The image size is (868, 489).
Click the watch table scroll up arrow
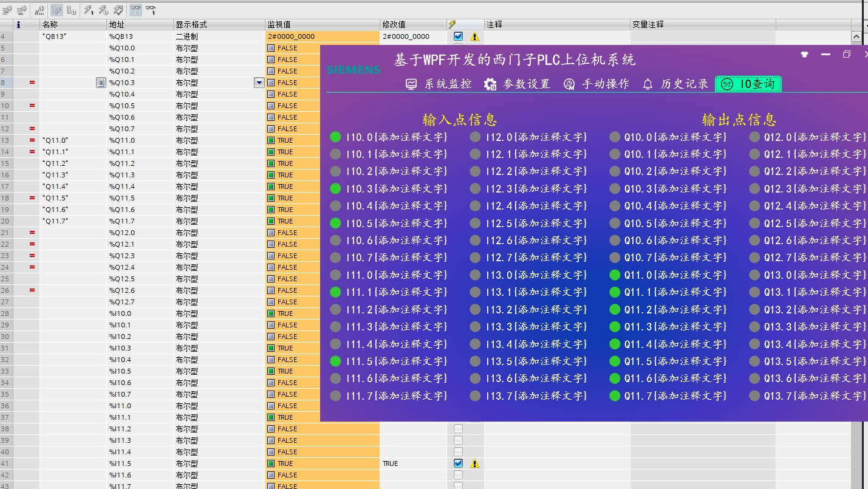(856, 36)
